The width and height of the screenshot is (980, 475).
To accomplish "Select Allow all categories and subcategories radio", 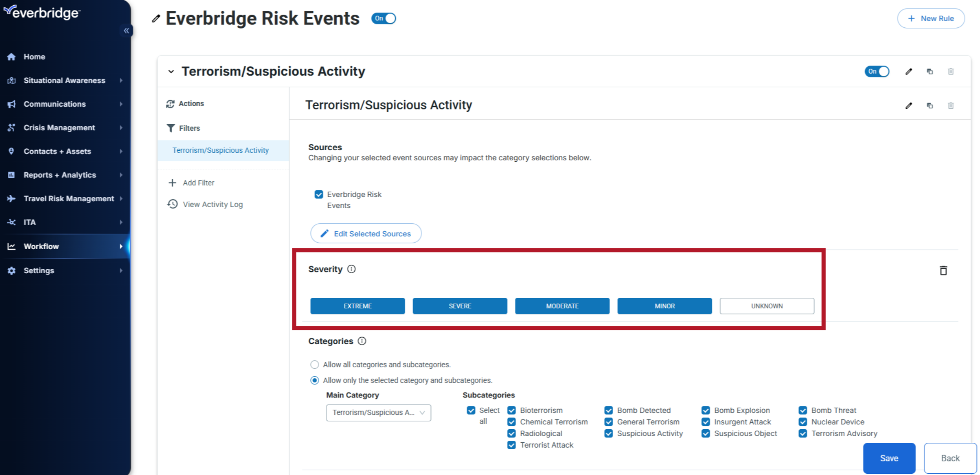I will (x=314, y=364).
